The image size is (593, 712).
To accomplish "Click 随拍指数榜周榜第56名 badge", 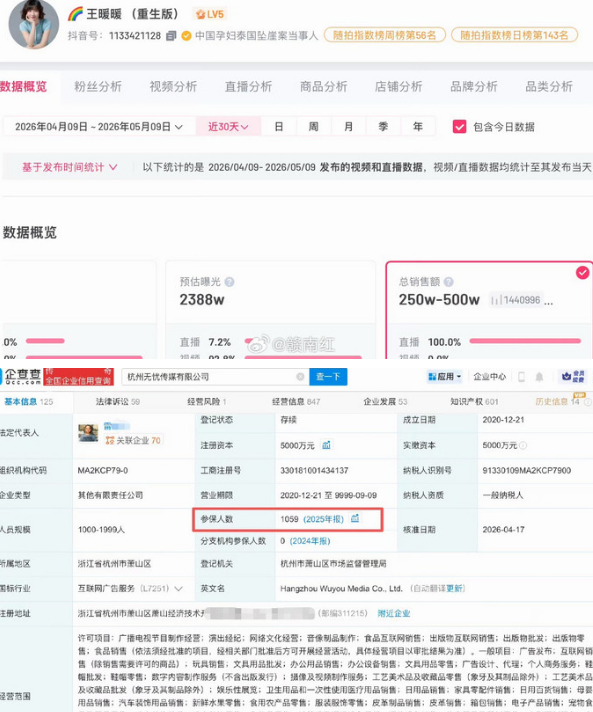I will [x=385, y=35].
